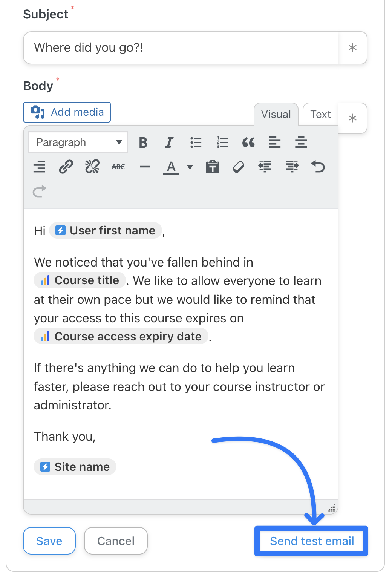Undo the last edit
Image resolution: width=392 pixels, height=576 pixels.
318,166
